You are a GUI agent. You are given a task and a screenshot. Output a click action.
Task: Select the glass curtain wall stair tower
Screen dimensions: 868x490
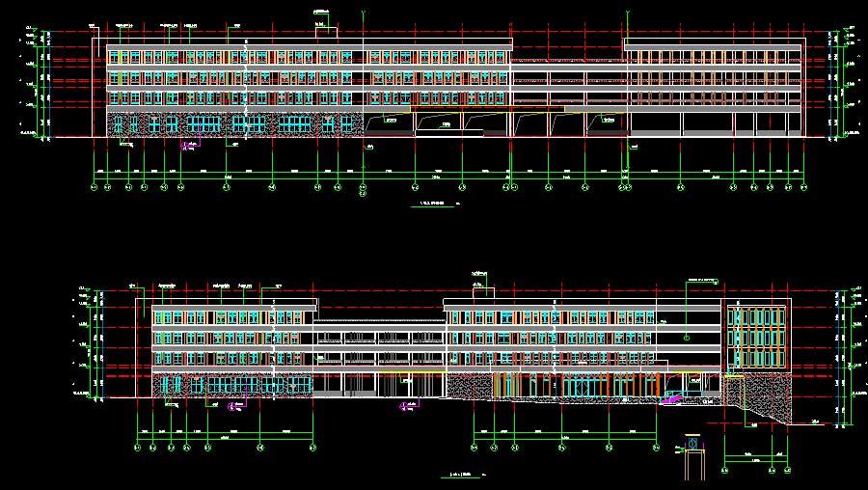click(x=756, y=337)
